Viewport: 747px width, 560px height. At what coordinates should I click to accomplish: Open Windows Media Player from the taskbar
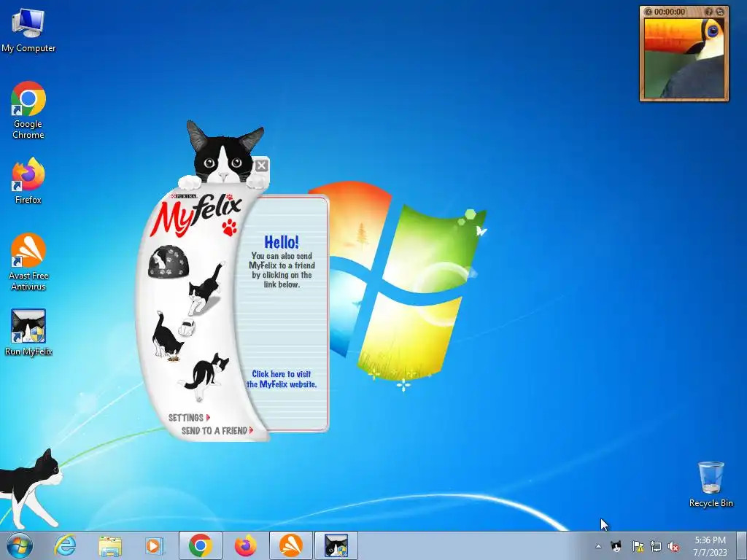[x=155, y=545]
